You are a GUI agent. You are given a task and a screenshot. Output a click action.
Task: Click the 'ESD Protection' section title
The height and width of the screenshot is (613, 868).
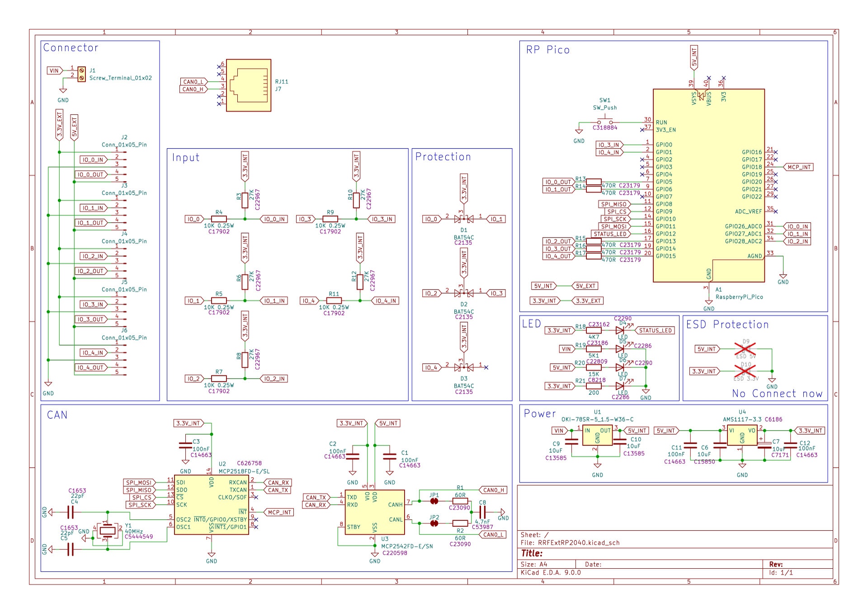pos(727,324)
